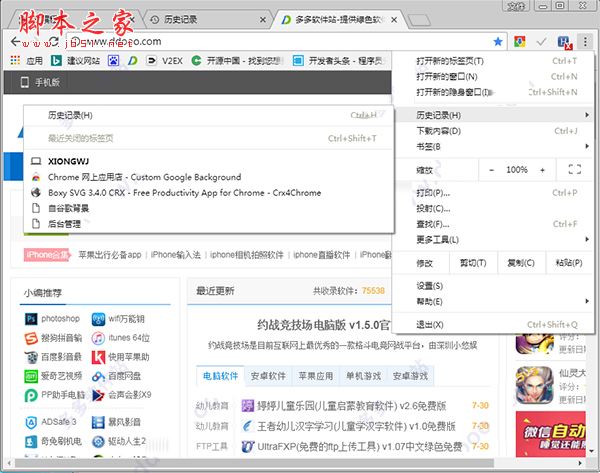Click the fullscreen zoom icon
The image size is (600, 473).
click(574, 170)
